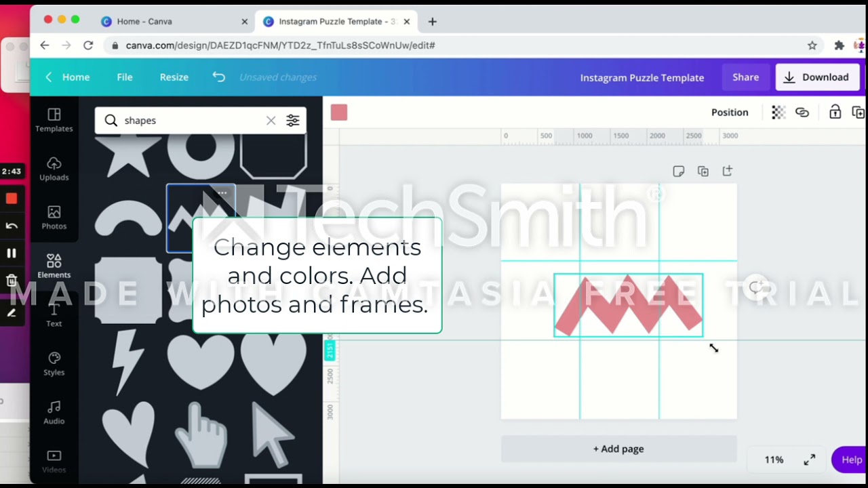This screenshot has width=868, height=488.
Task: Click the search magnifier icon
Action: pyautogui.click(x=111, y=121)
